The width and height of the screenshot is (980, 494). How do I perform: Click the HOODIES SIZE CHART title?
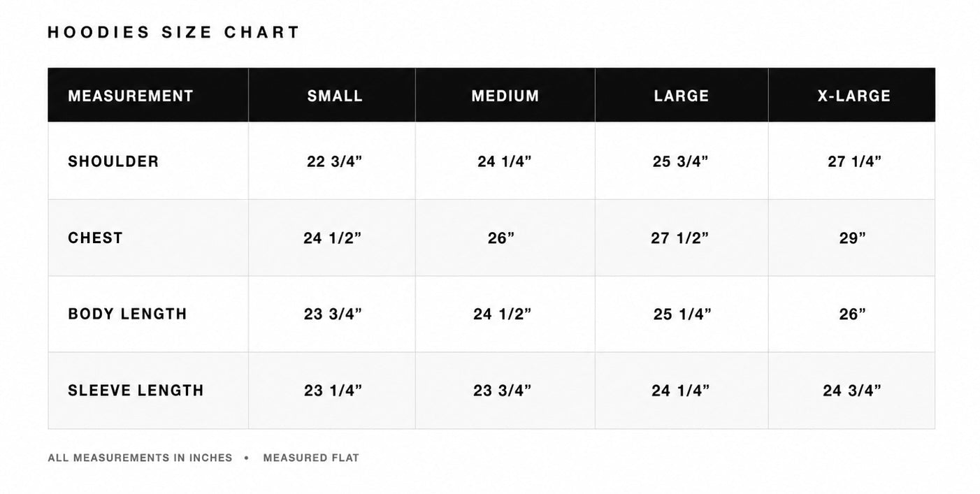173,32
